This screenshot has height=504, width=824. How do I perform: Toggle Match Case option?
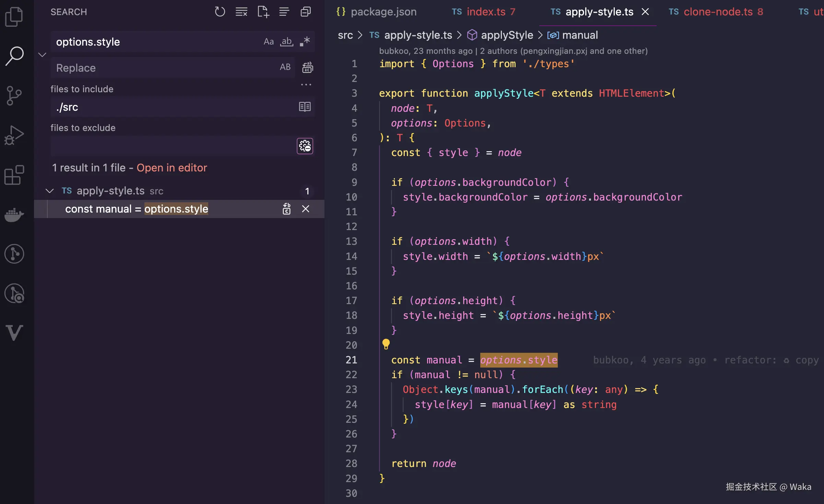click(x=269, y=42)
